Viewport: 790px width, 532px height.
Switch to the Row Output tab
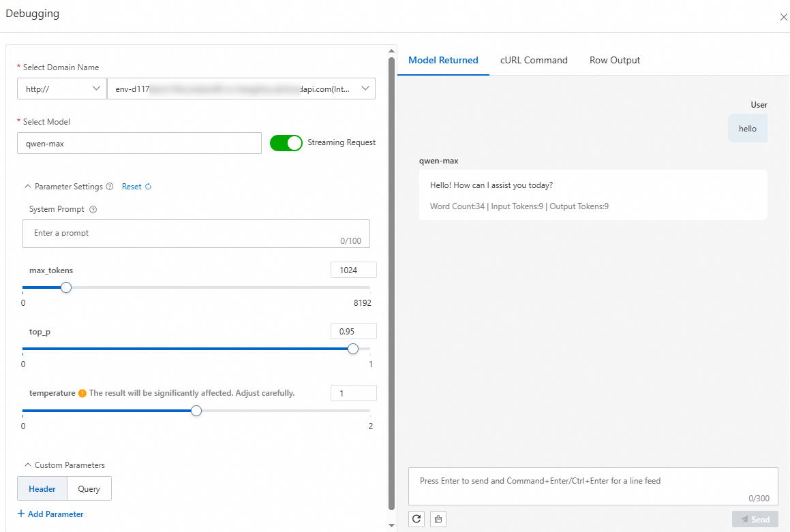coord(614,60)
